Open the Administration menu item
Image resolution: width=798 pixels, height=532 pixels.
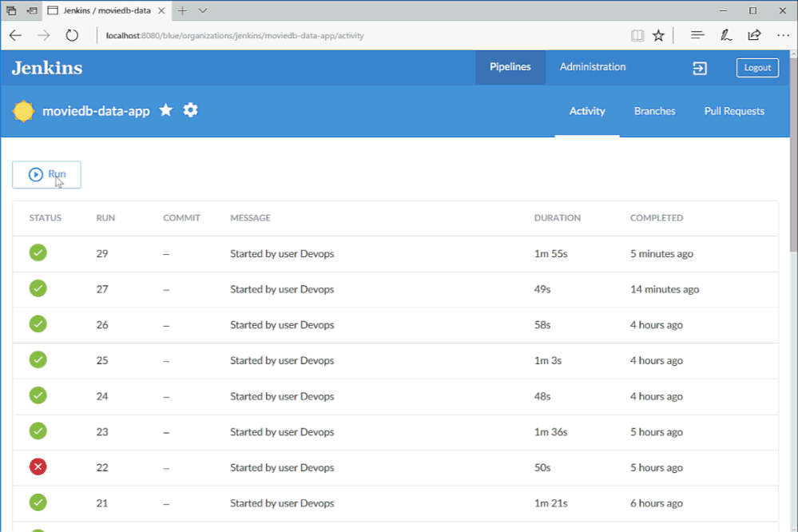click(593, 66)
